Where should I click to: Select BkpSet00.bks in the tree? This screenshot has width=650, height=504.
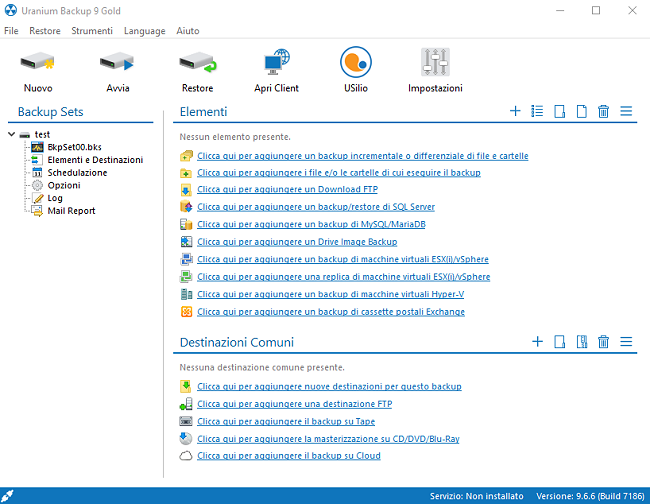pyautogui.click(x=74, y=147)
